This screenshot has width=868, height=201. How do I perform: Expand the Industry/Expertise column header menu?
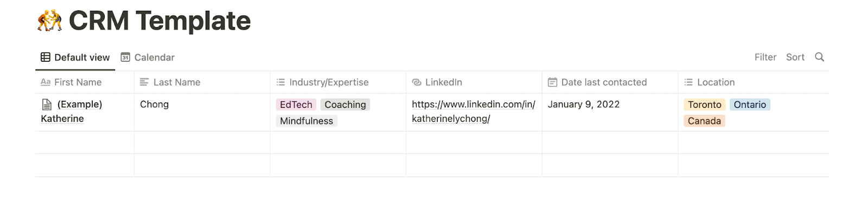tap(338, 82)
